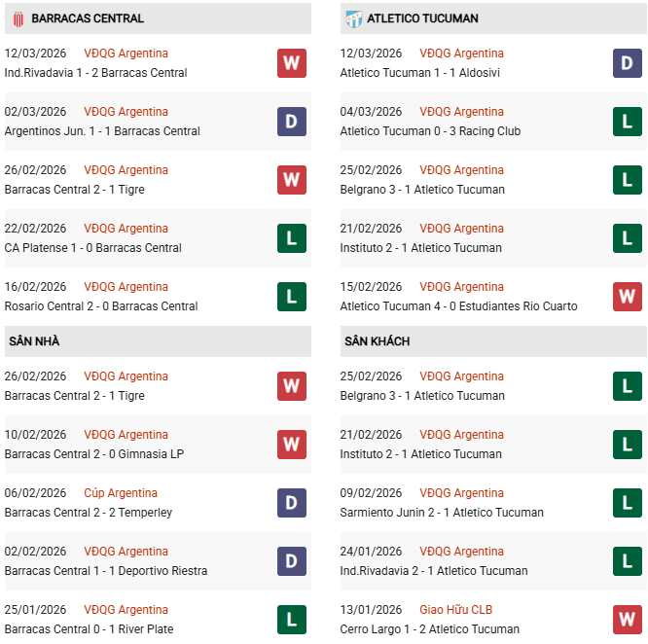Click D badge for Atletico Tucuman 1 - 1 Aldosivi
Viewport: 648px width, 644px height.
pos(627,63)
